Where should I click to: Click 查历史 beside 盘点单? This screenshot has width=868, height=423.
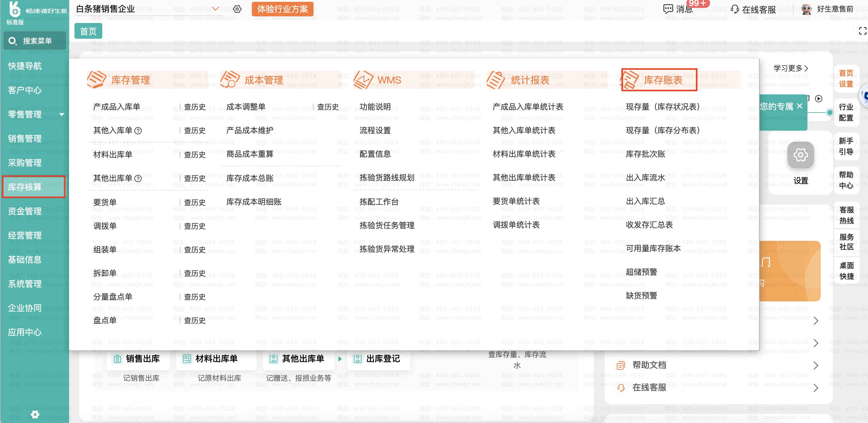coord(195,321)
